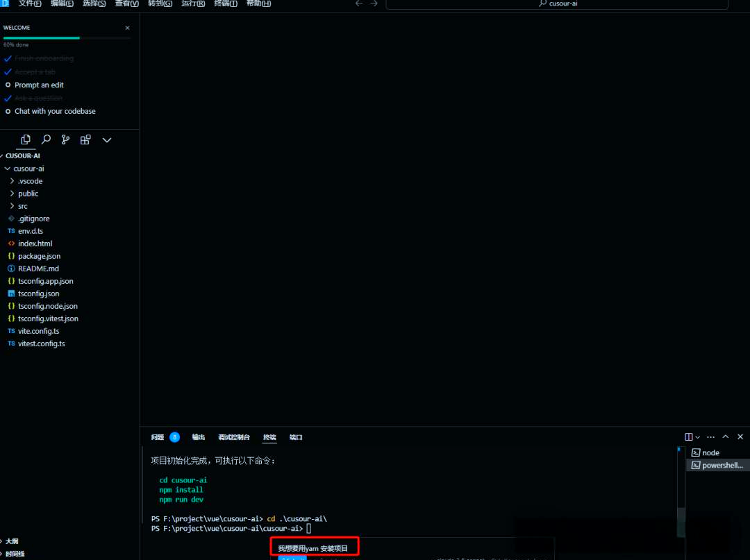
Task: Open the Explorer files view icon
Action: (x=26, y=139)
